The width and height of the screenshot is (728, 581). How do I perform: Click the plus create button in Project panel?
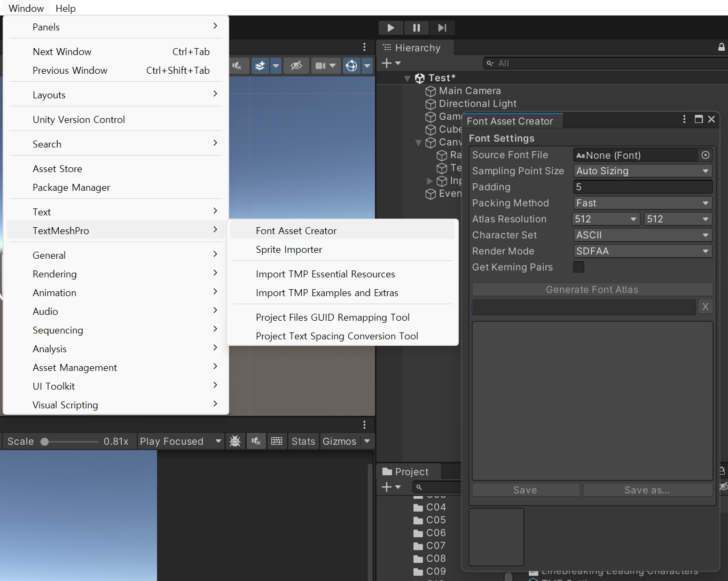pos(391,487)
